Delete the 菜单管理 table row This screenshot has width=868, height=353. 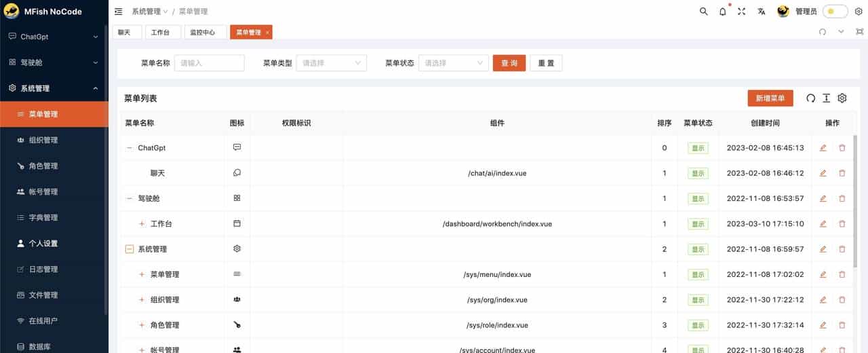click(x=842, y=274)
